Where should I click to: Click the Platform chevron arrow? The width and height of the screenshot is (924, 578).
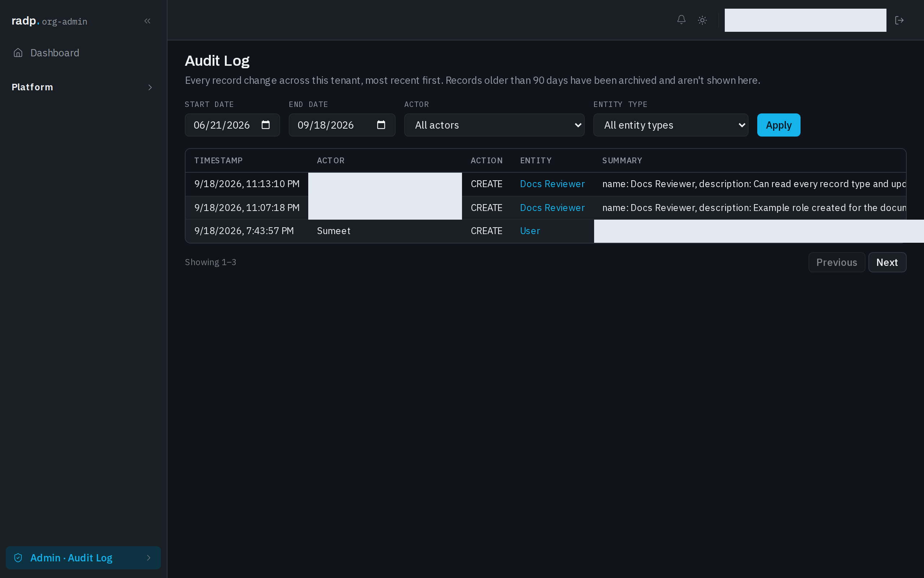coord(150,87)
